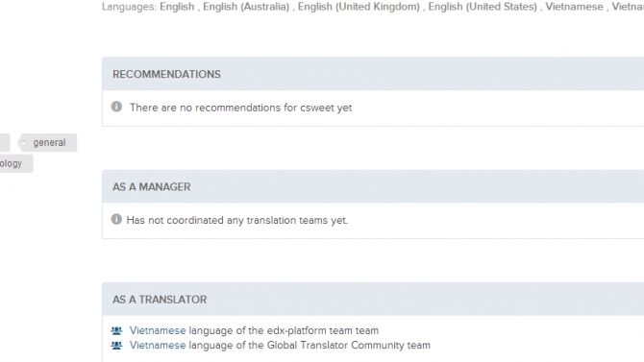Image resolution: width=644 pixels, height=362 pixels.
Task: Select the 'general' tag
Action: pos(47,142)
